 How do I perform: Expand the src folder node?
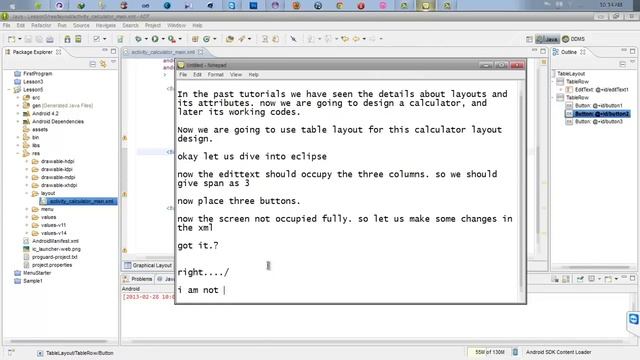tap(18, 98)
